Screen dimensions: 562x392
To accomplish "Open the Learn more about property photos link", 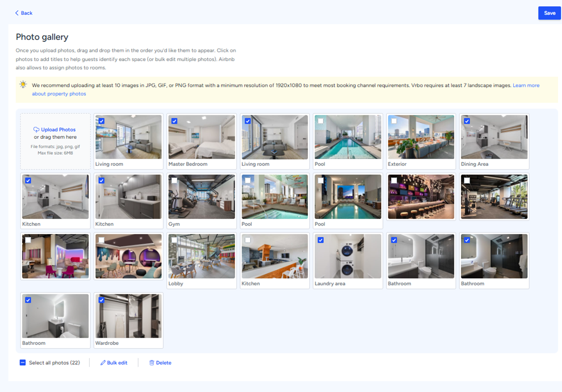I will (286, 89).
